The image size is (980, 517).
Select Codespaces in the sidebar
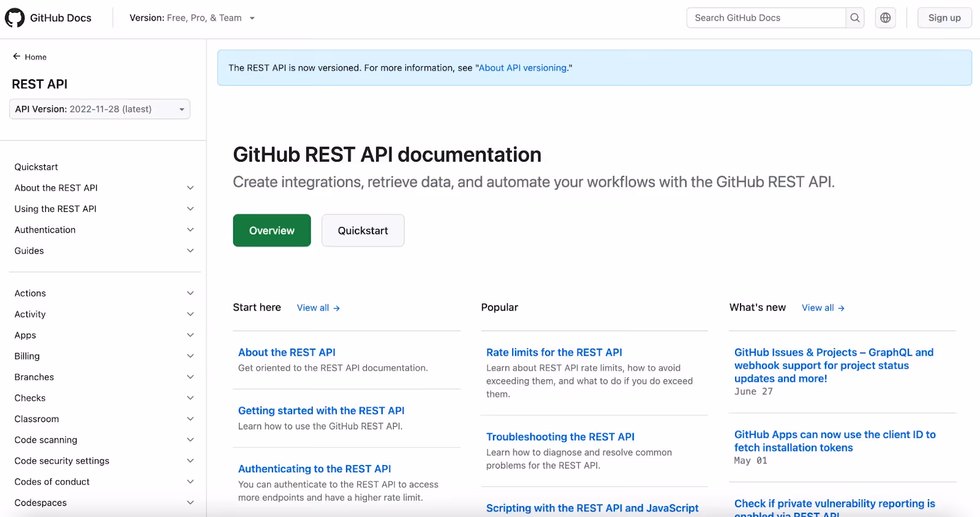[40, 503]
